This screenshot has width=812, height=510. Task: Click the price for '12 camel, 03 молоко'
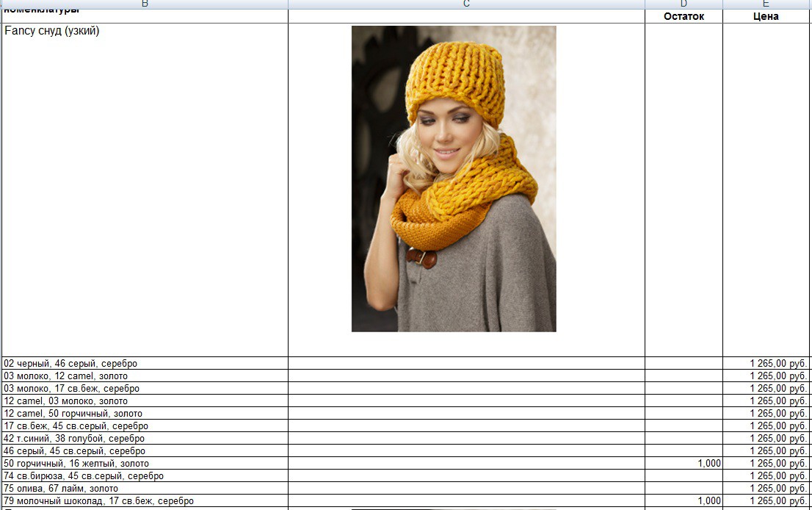click(766, 401)
